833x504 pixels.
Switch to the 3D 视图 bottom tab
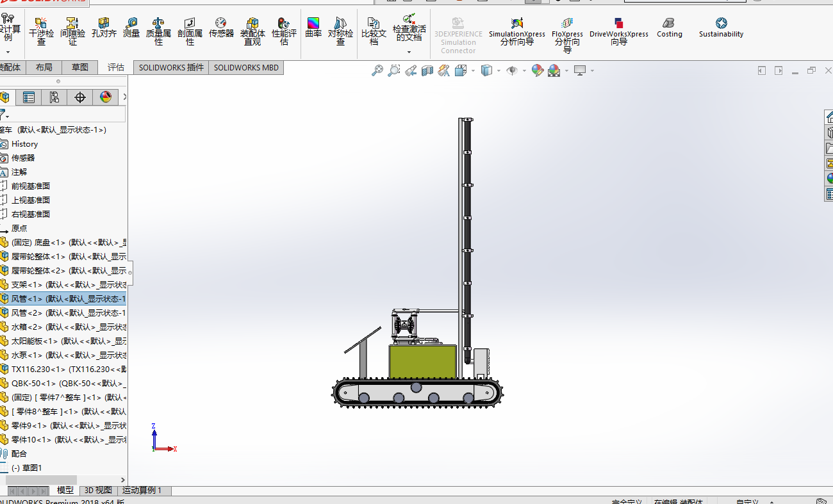point(98,491)
